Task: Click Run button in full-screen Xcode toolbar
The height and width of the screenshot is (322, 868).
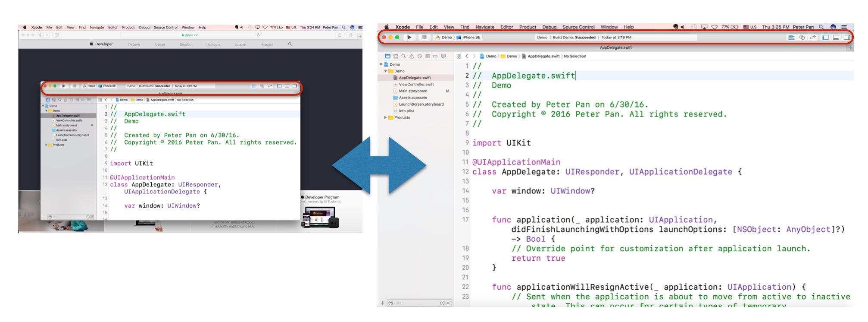Action: [x=409, y=37]
